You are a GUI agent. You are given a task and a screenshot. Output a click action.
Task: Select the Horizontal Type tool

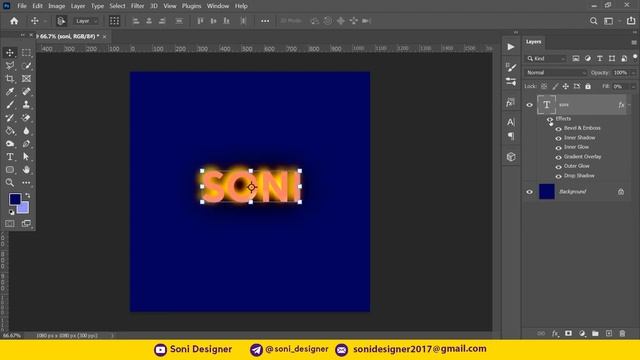coord(10,157)
